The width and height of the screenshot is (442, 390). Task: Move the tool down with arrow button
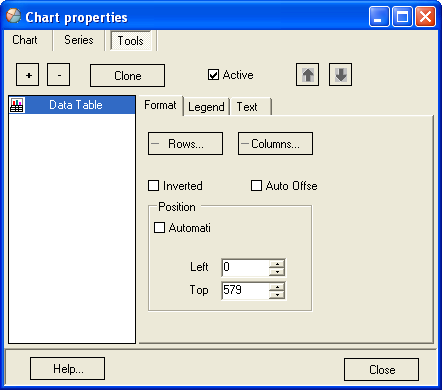pyautogui.click(x=340, y=75)
